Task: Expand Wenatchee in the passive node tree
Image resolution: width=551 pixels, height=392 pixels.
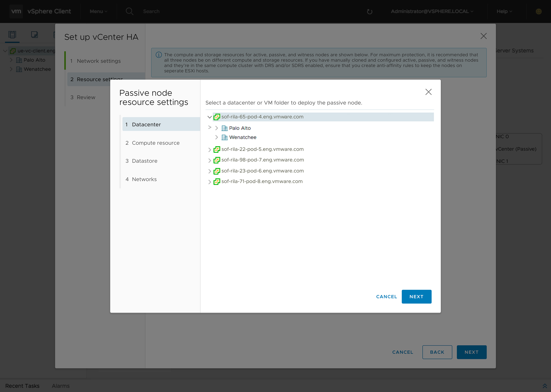Action: (216, 137)
